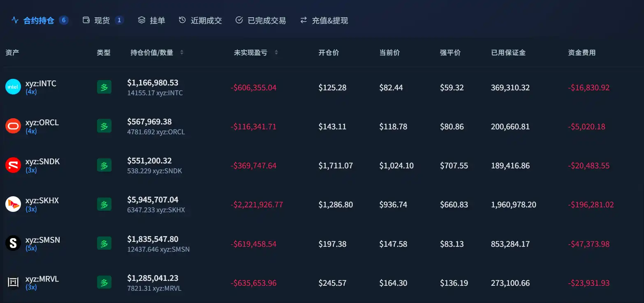Click the 资产 column header
Image resolution: width=644 pixels, height=303 pixels.
[x=12, y=53]
